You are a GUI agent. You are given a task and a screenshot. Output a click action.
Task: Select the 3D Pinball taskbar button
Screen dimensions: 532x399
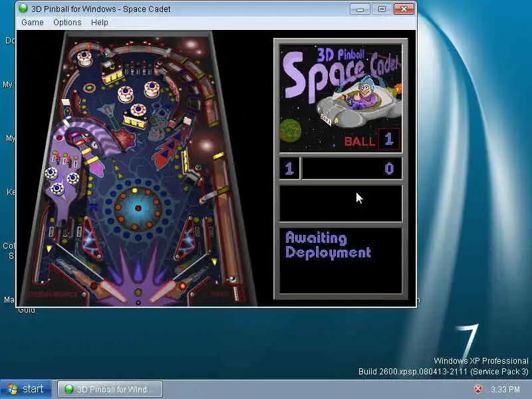click(110, 389)
